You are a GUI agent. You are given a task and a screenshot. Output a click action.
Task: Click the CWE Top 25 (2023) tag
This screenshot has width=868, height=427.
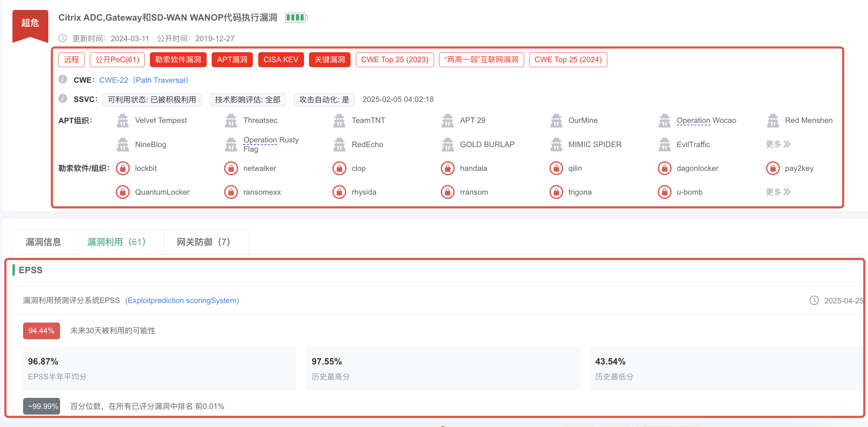[395, 60]
